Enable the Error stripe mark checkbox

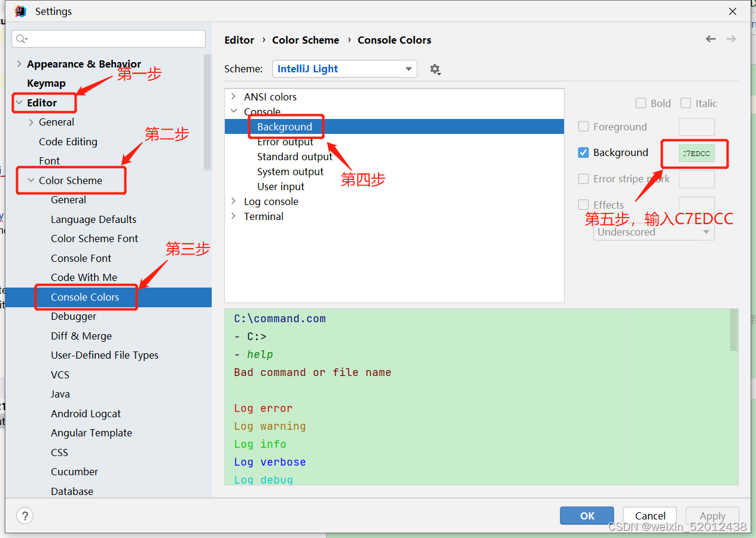coord(583,179)
